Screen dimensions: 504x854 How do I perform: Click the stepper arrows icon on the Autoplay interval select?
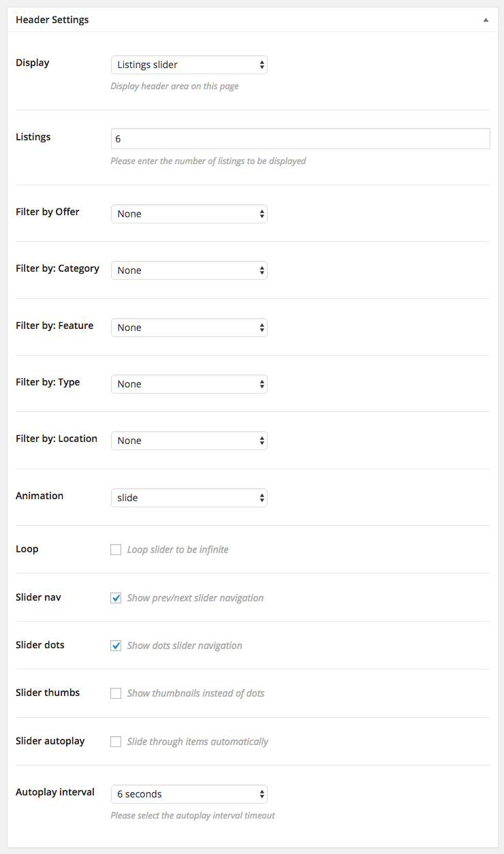click(261, 794)
